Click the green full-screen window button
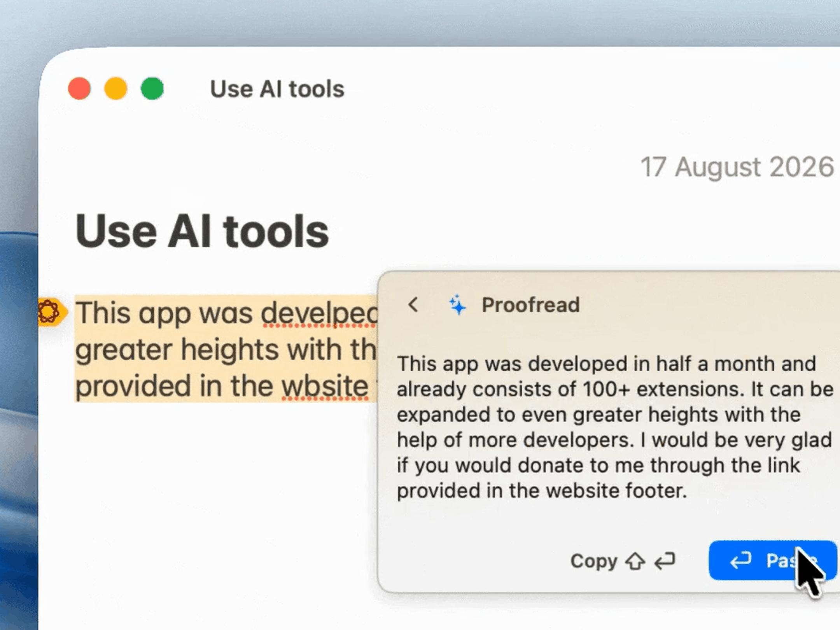The width and height of the screenshot is (840, 630). (152, 89)
